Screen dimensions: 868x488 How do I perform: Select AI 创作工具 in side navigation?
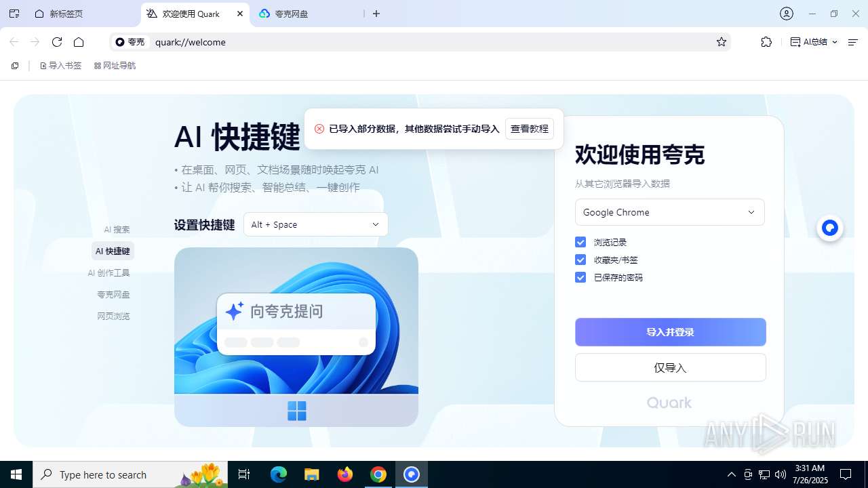pyautogui.click(x=108, y=273)
